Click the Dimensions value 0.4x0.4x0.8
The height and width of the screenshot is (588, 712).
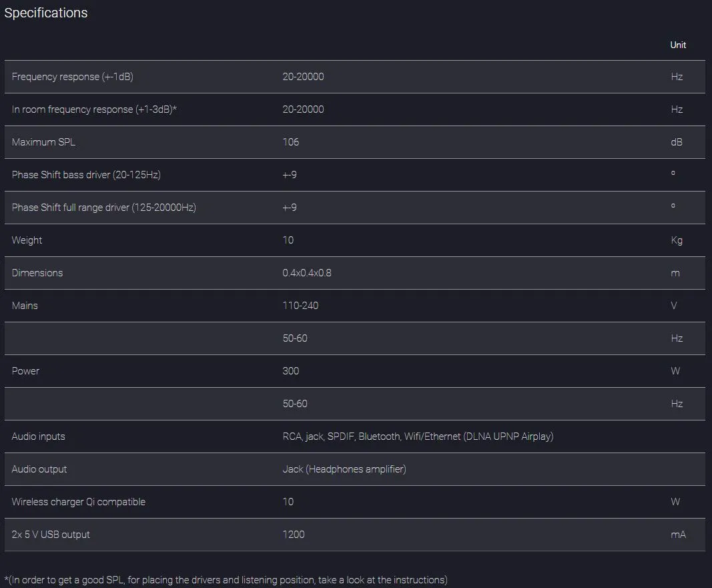point(307,273)
